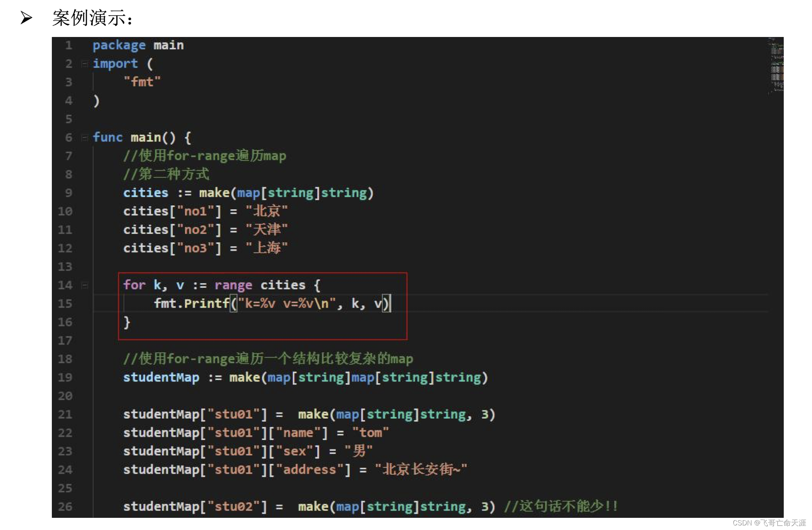812x530 pixels.
Task: Click 'fmt.Printf' call on line 15
Action: pos(191,304)
